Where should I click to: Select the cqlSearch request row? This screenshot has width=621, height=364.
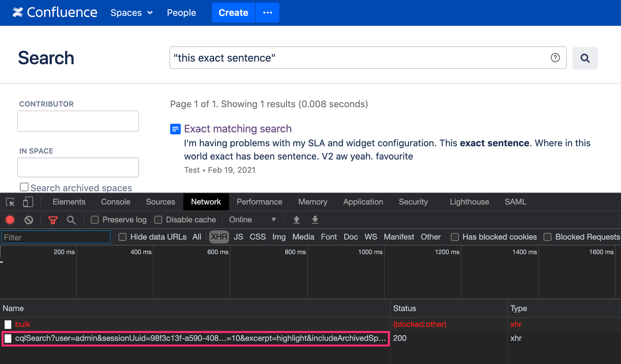coord(310,338)
